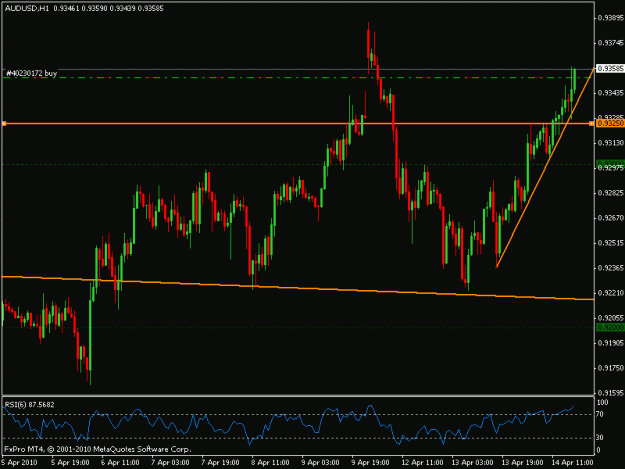Click the RSI(6) 87.5682 indicator label
The image size is (625, 469).
29,405
